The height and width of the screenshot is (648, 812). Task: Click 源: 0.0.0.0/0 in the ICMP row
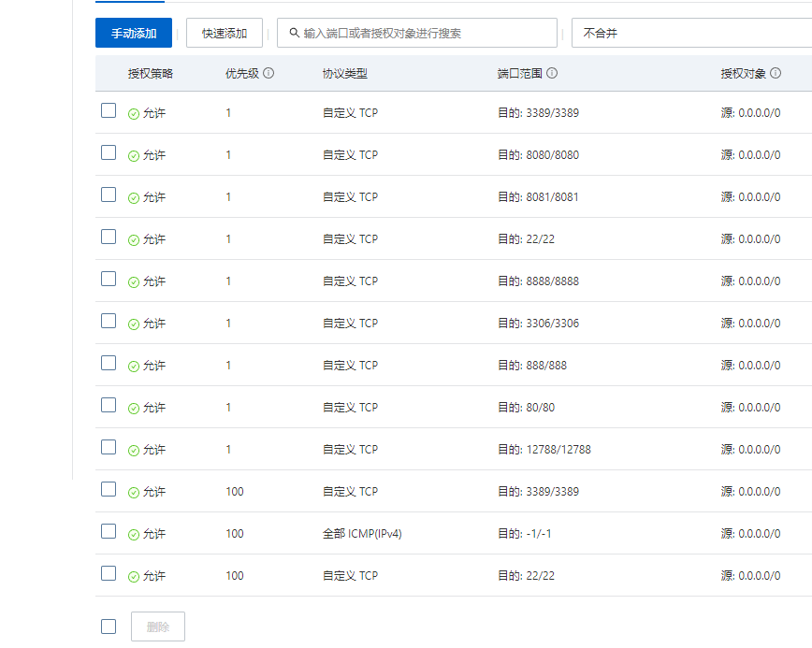tap(750, 534)
